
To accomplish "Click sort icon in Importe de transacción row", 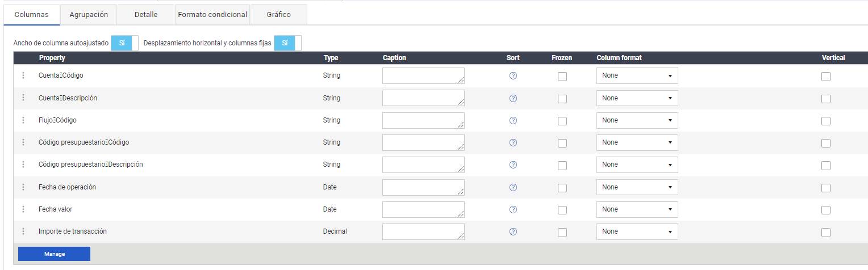I will point(513,231).
